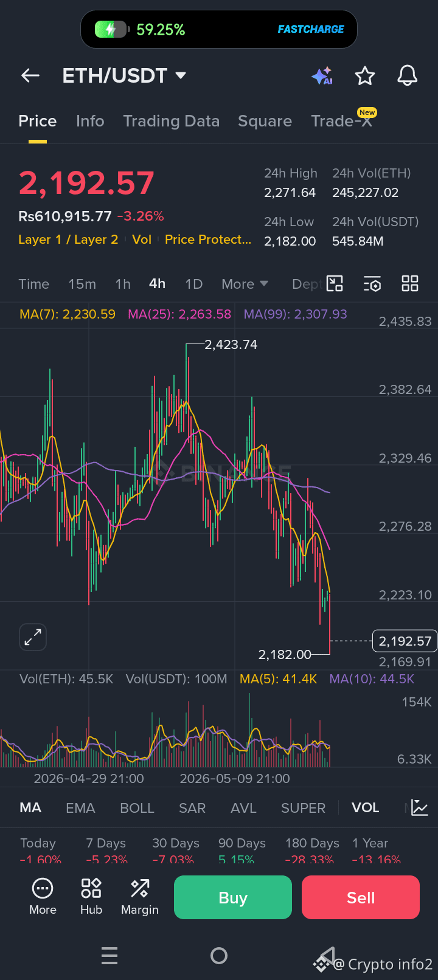Tap the Sell button
438x980 pixels.
coord(361,897)
